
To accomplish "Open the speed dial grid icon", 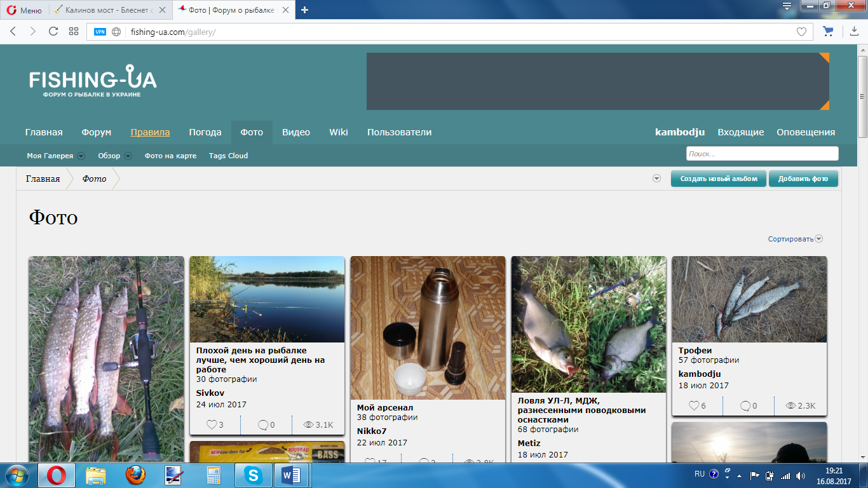I will point(74,31).
